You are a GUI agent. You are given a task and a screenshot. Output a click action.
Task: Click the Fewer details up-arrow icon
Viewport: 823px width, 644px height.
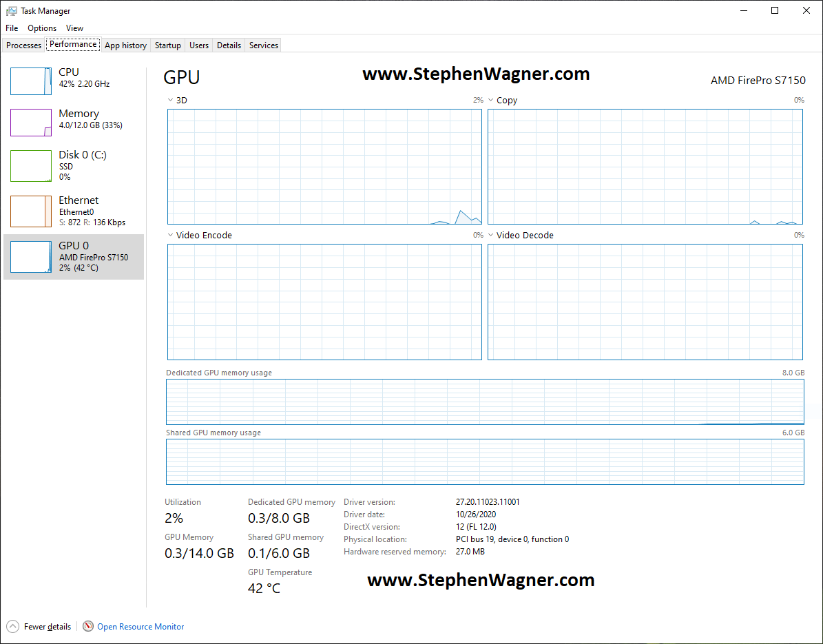coord(13,626)
